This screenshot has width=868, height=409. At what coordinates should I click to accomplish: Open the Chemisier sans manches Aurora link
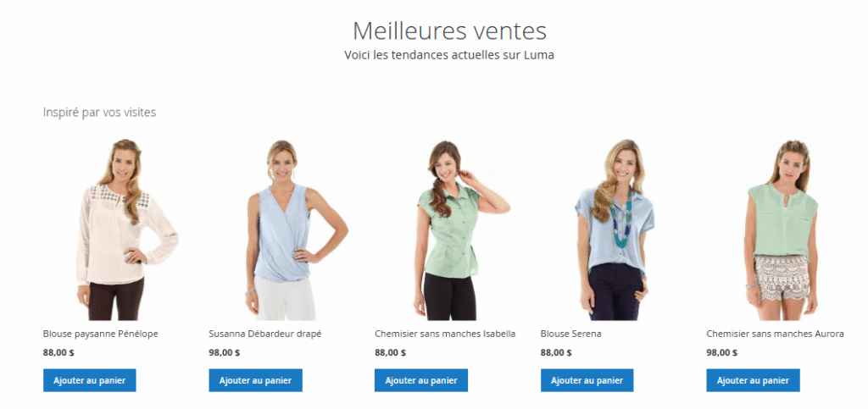tap(775, 334)
